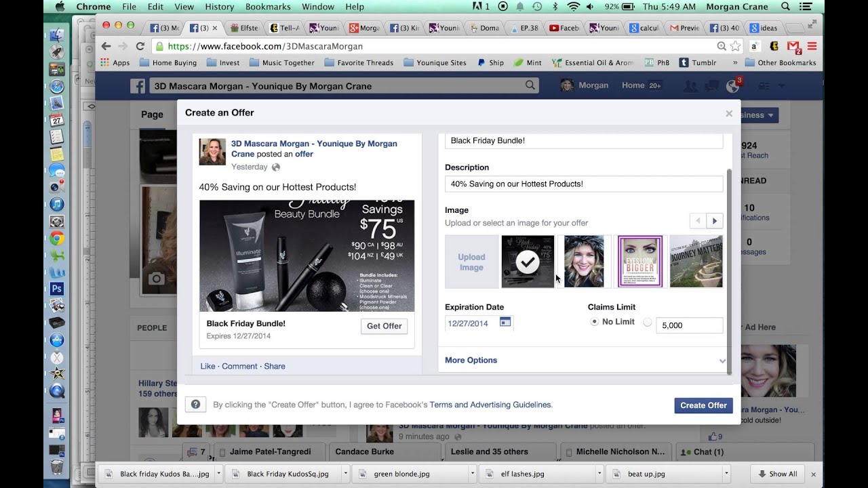The image size is (868, 488).
Task: Show next offer images arrow
Action: (715, 220)
